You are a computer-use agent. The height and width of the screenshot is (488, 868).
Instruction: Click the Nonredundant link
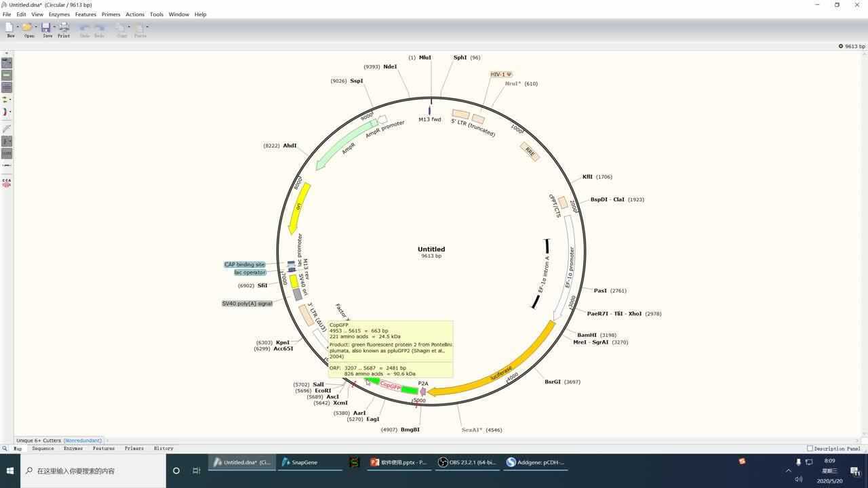(x=83, y=441)
